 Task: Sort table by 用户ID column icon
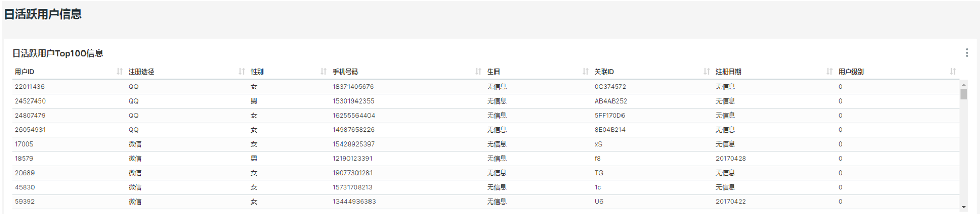[120, 72]
